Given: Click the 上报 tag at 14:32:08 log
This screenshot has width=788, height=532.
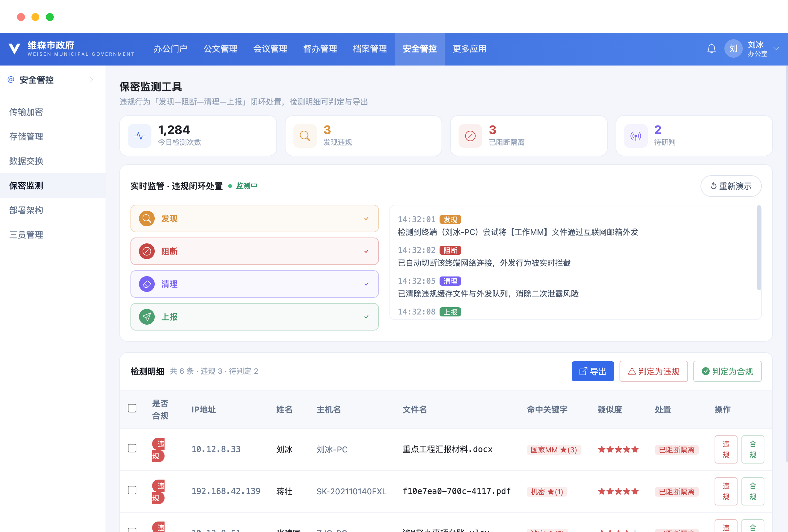Looking at the screenshot, I should coord(450,312).
